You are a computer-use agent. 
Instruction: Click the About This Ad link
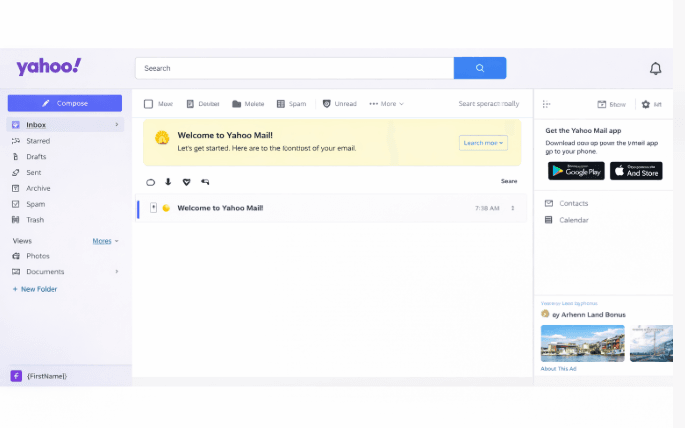[x=558, y=369]
